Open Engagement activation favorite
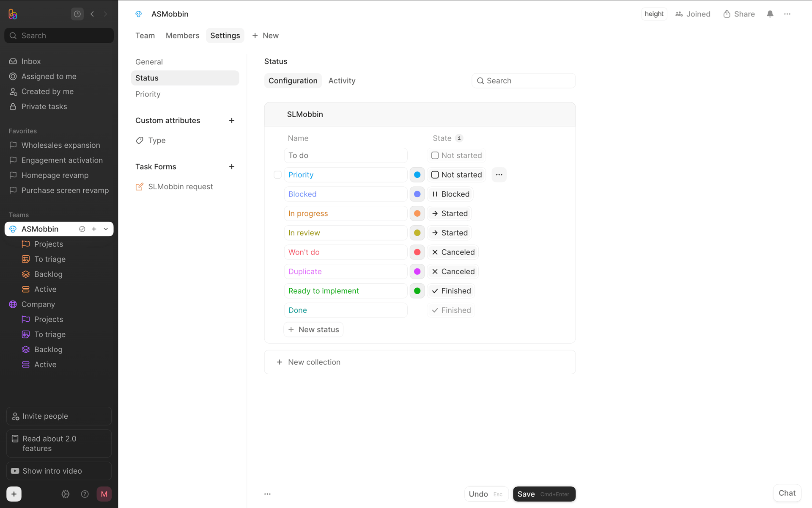 (59, 160)
